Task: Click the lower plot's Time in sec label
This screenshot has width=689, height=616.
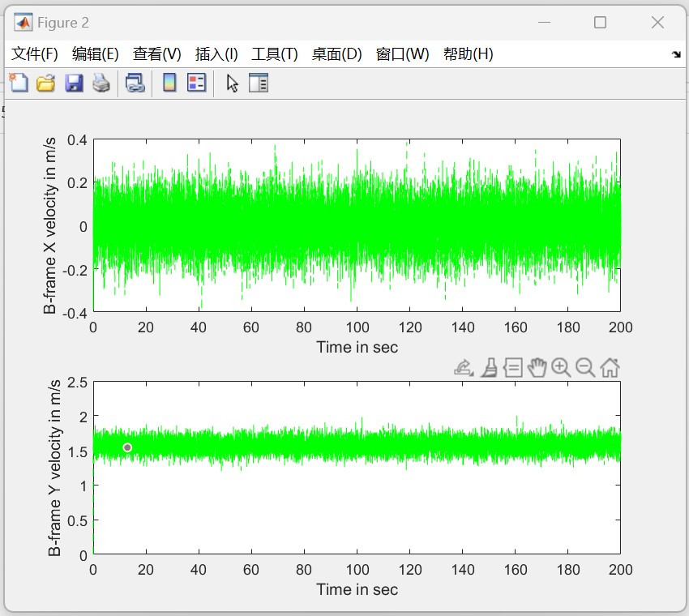Action: coord(357,589)
